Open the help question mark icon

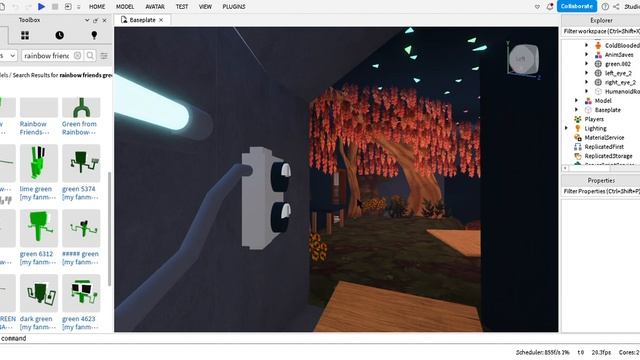(605, 7)
